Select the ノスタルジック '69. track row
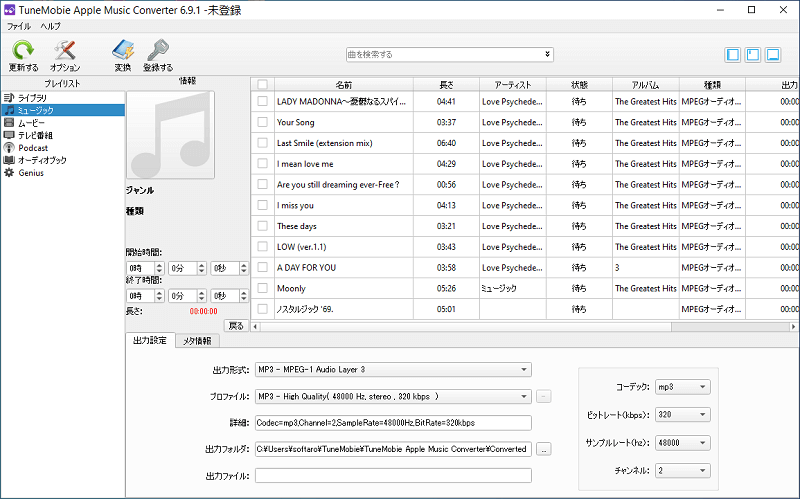The width and height of the screenshot is (800, 499). tap(525, 309)
